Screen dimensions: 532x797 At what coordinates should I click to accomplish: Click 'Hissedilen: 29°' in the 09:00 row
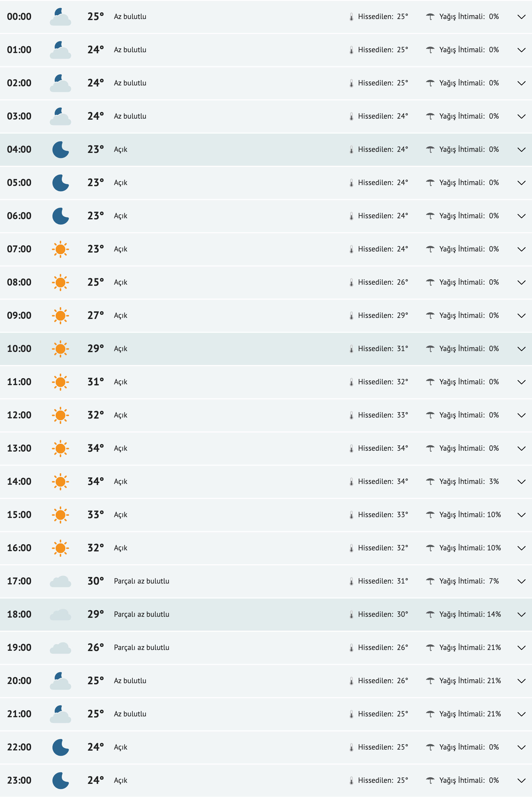coord(383,315)
